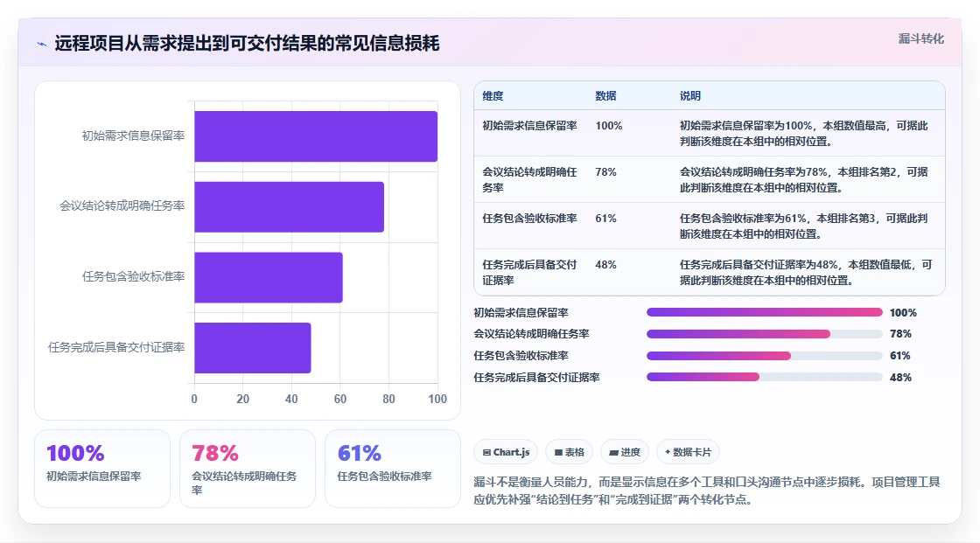This screenshot has height=543, width=980.
Task: Click the 100% data card value
Action: [x=75, y=453]
